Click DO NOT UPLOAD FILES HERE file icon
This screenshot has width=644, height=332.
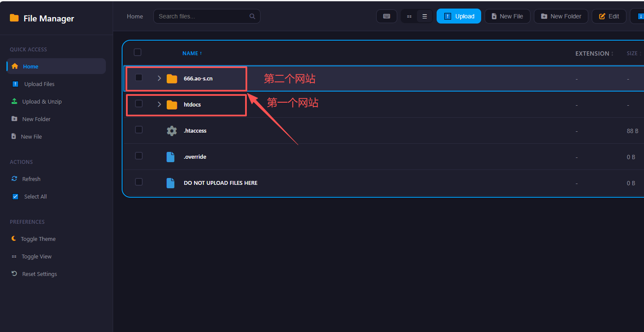point(171,183)
